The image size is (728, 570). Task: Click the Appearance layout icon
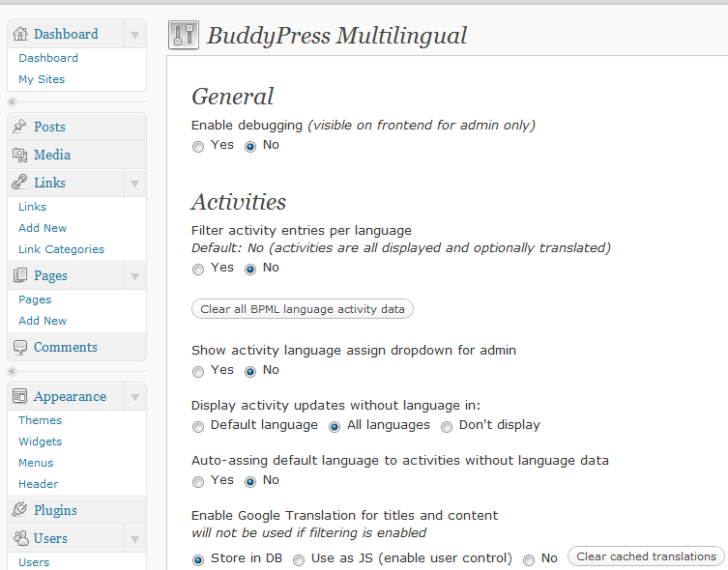(20, 396)
